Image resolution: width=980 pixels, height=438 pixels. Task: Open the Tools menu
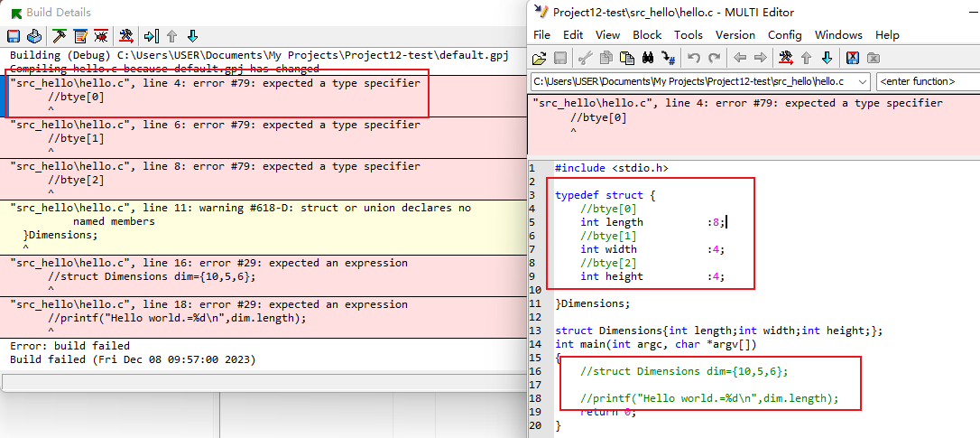pyautogui.click(x=688, y=35)
